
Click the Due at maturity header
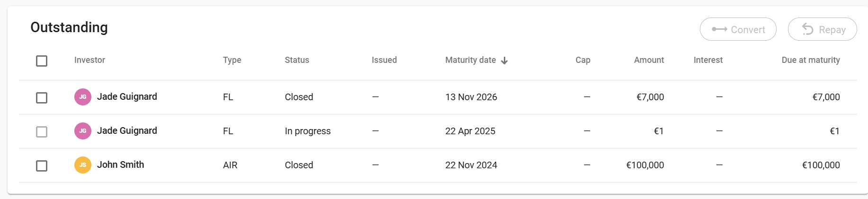pyautogui.click(x=810, y=60)
